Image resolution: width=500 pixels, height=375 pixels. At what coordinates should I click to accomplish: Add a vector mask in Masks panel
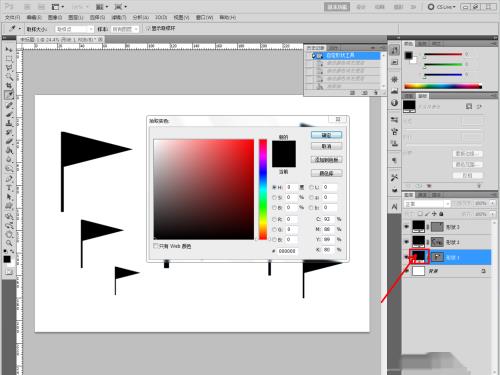click(x=479, y=106)
